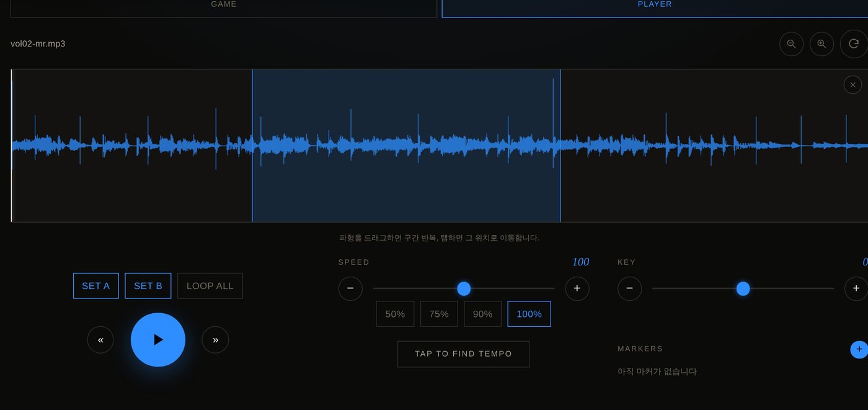Lower the key with the minus button
This screenshot has width=868, height=410.
pyautogui.click(x=629, y=288)
